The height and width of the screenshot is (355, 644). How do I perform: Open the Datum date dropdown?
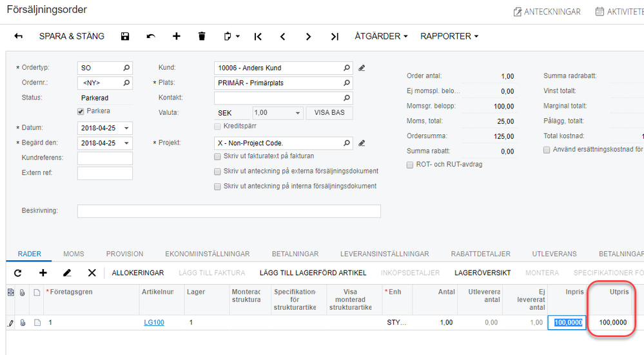pos(126,128)
